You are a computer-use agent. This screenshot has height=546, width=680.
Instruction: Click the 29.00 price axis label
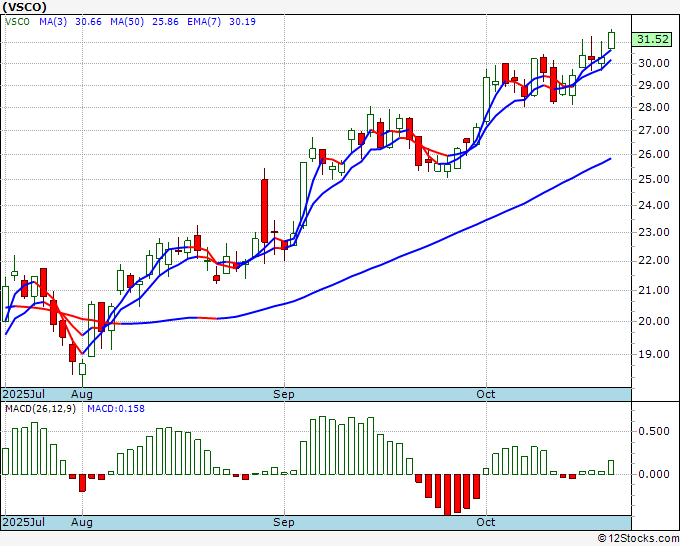[653, 85]
